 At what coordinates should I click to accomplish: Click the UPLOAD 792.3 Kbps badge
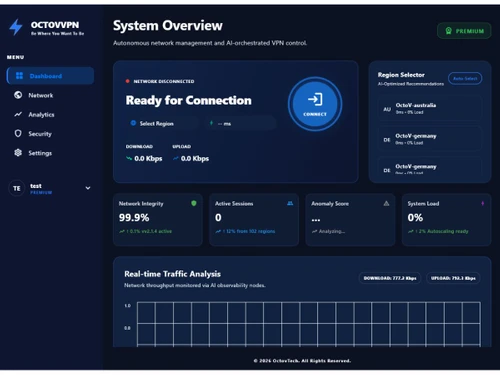[453, 278]
